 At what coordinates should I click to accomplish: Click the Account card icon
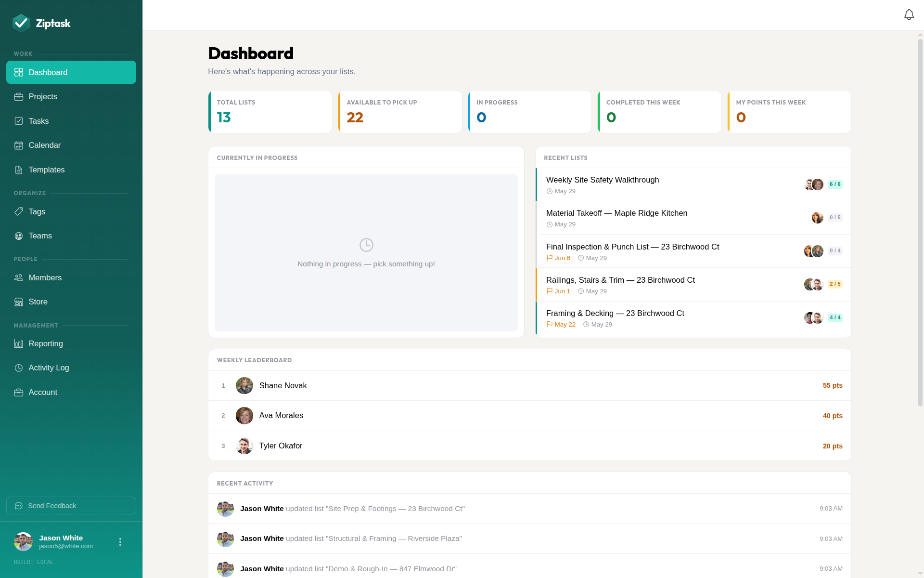click(x=19, y=393)
